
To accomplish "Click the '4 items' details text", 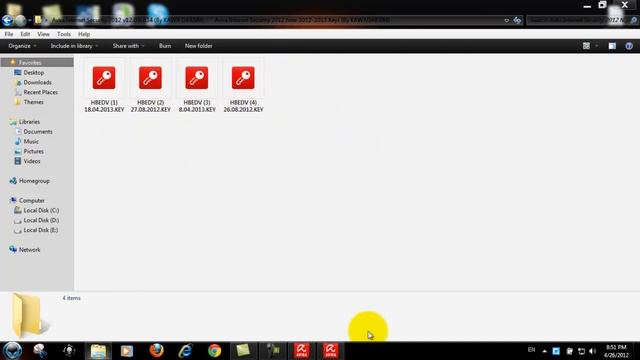I will point(71,298).
